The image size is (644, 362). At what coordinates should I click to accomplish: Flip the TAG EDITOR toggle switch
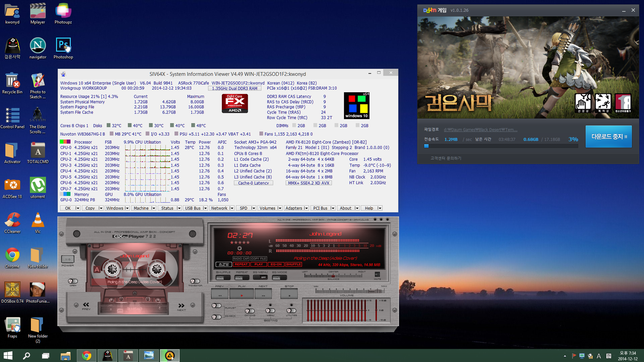click(x=195, y=281)
